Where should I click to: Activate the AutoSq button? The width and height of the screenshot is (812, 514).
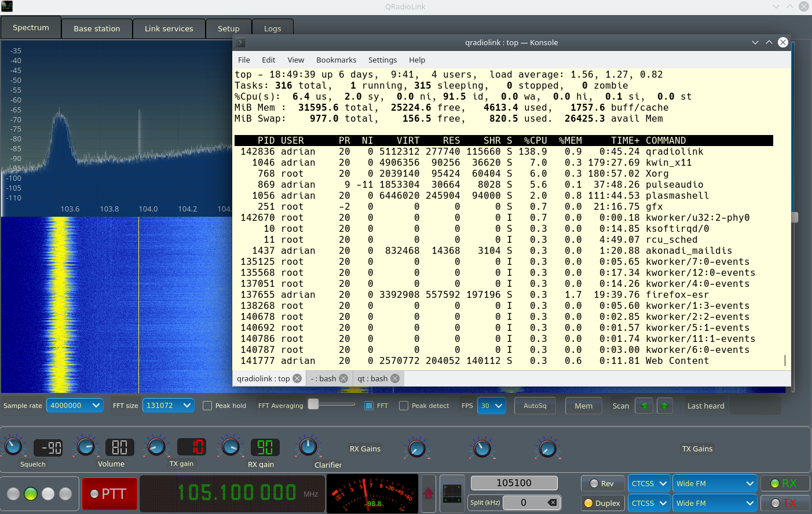pos(535,406)
